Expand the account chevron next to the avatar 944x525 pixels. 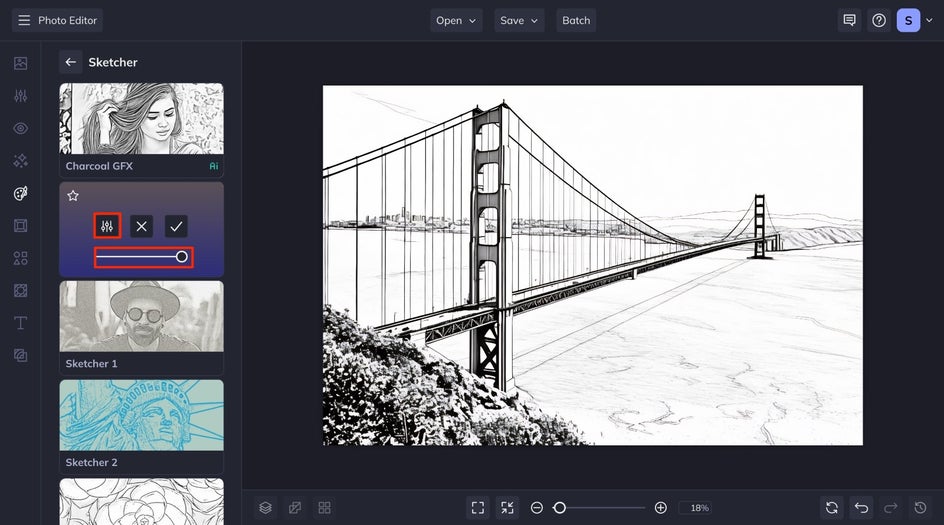tap(929, 20)
